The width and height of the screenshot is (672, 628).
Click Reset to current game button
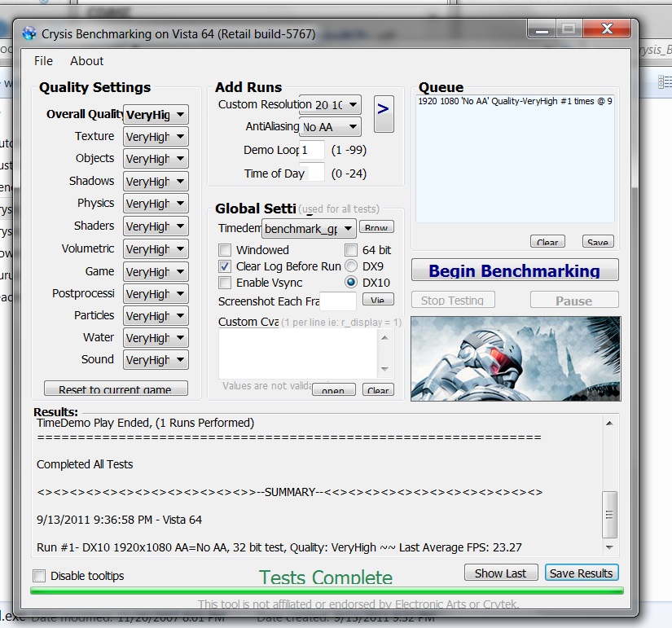[116, 389]
